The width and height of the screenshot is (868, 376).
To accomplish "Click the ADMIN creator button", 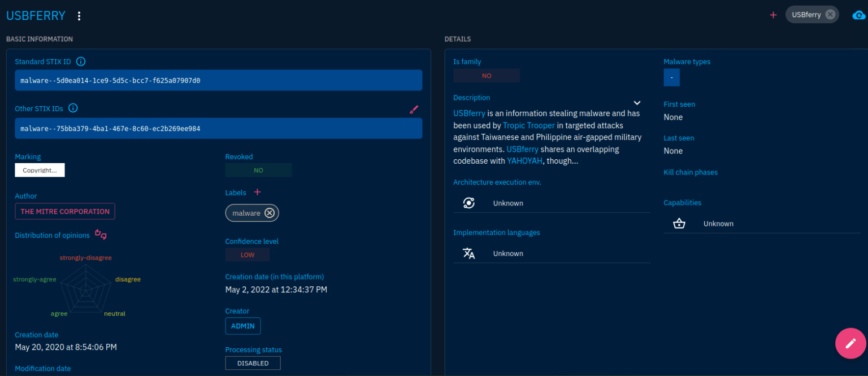I will click(242, 326).
